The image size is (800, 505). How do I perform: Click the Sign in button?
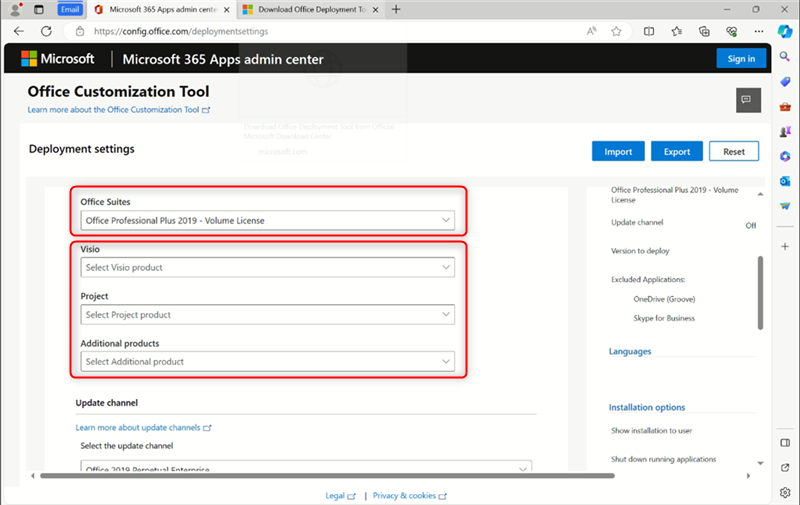[x=741, y=59]
